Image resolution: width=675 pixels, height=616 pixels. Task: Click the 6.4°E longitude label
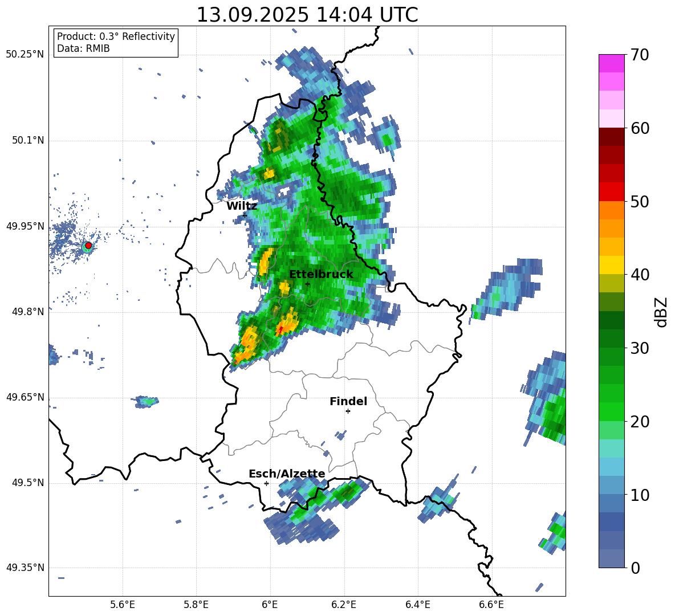tap(417, 605)
